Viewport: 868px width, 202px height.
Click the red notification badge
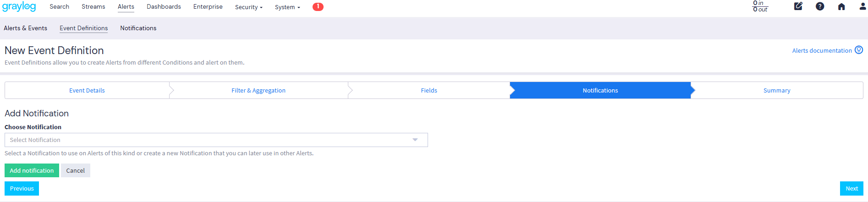click(318, 6)
